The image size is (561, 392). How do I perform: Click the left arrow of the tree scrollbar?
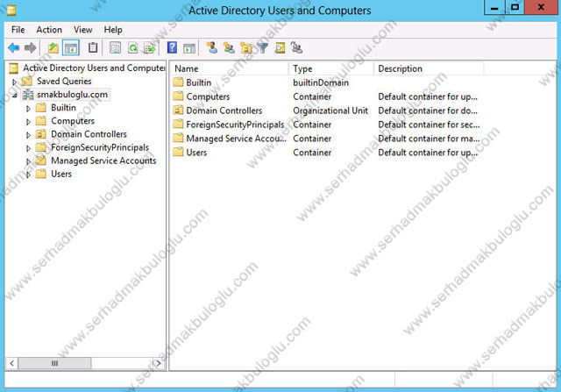pos(11,363)
